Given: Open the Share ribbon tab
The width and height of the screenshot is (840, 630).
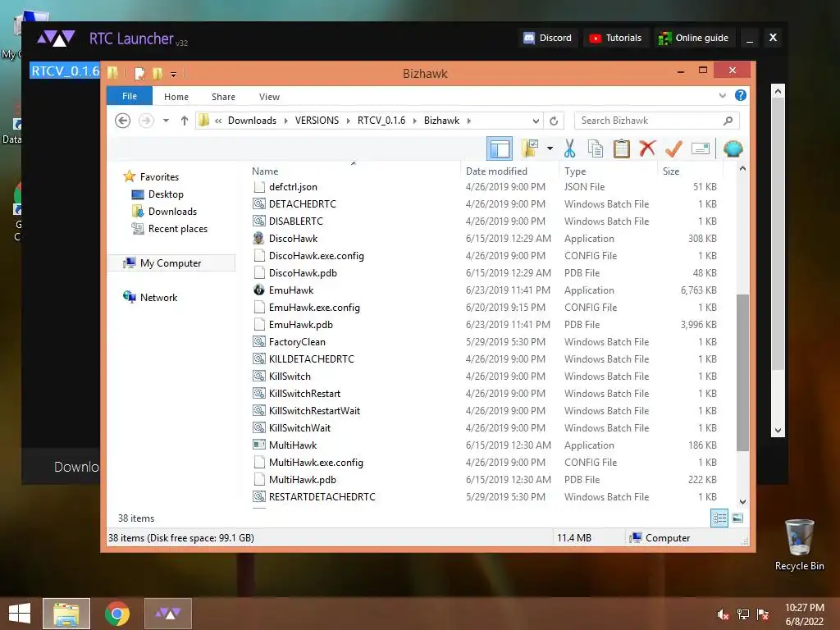Looking at the screenshot, I should pyautogui.click(x=223, y=97).
